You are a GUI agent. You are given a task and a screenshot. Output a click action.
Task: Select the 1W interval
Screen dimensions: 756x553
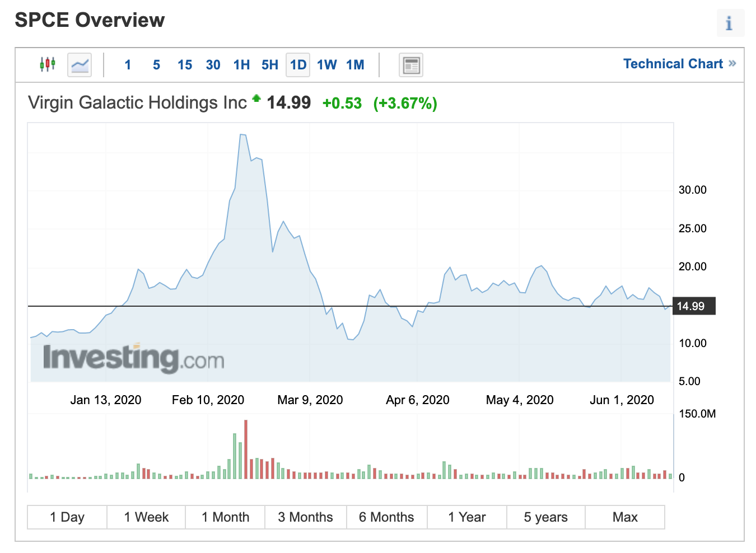pos(327,65)
